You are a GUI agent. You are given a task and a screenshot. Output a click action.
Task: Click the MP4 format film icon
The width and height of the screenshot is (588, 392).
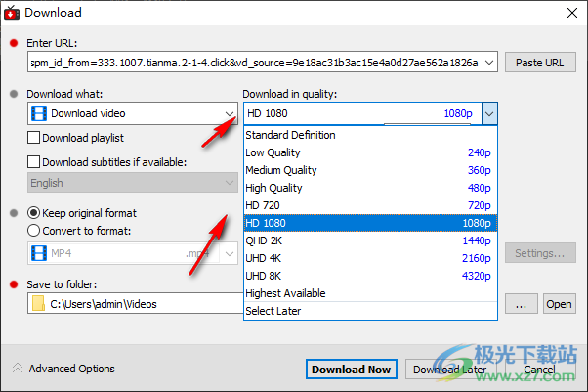(38, 253)
